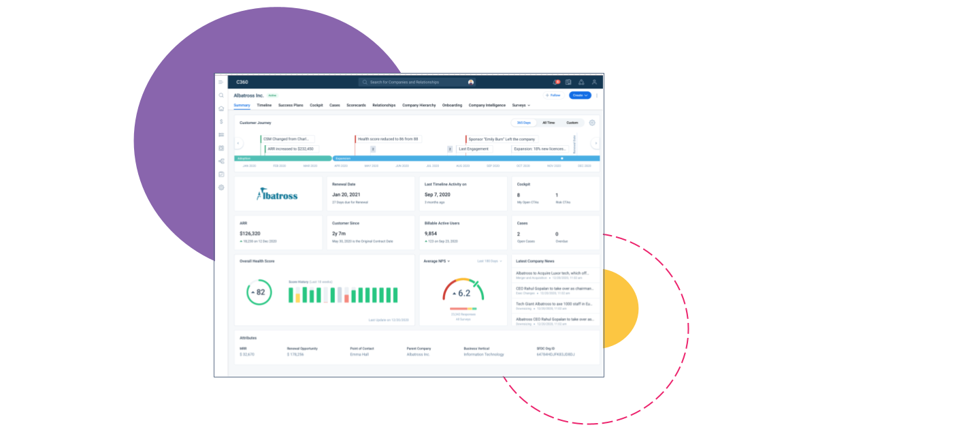The height and width of the screenshot is (436, 980).
Task: Click the overall health score 82 circle
Action: click(x=259, y=292)
